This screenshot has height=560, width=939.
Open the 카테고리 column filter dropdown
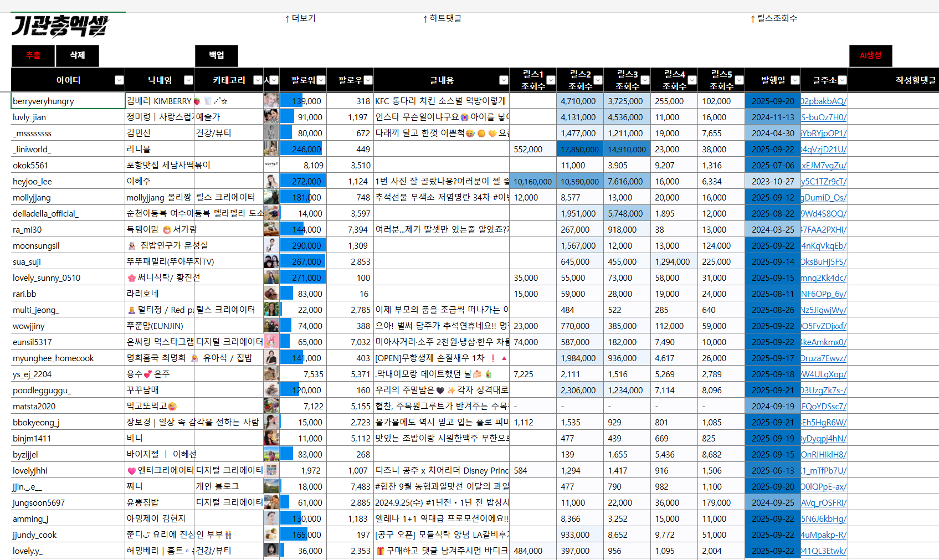click(x=258, y=80)
